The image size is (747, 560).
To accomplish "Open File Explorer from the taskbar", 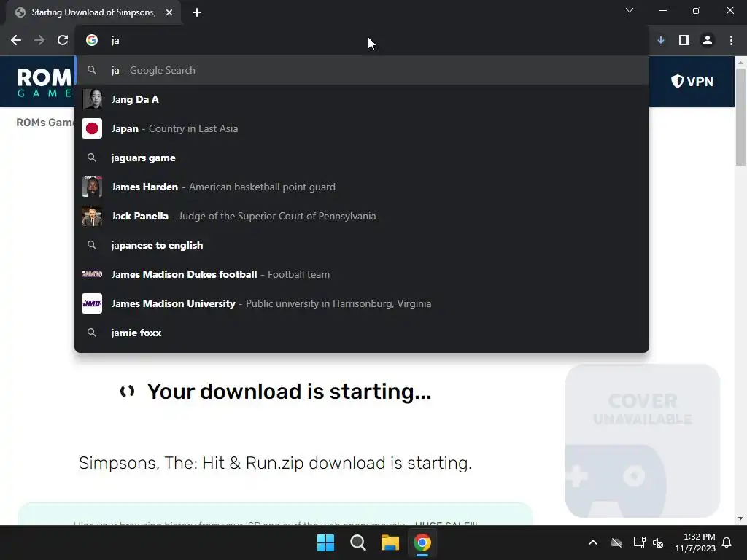I will (x=390, y=542).
